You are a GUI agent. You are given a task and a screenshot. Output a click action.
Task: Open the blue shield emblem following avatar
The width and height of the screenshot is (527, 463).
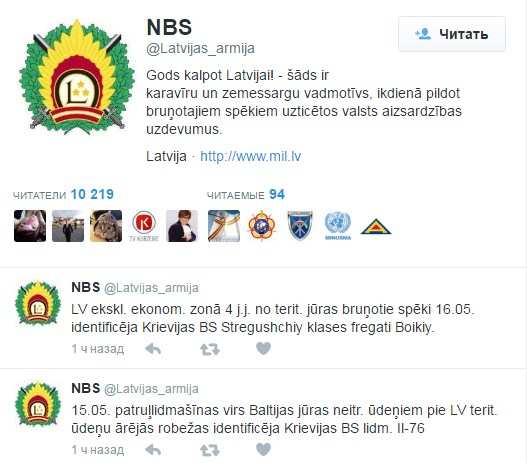pos(300,226)
